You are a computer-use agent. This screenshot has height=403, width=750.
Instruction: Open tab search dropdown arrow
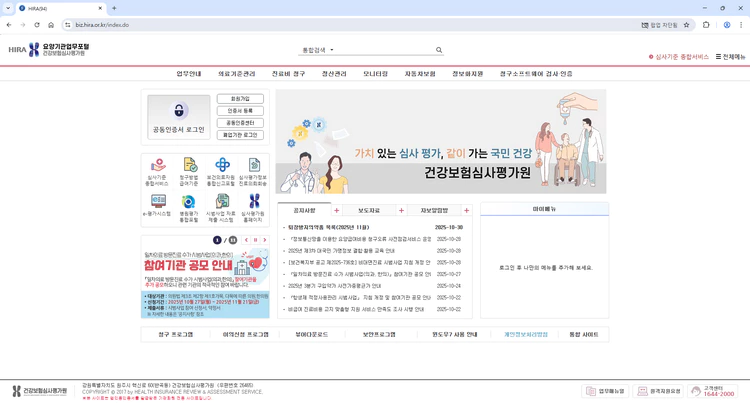click(8, 8)
